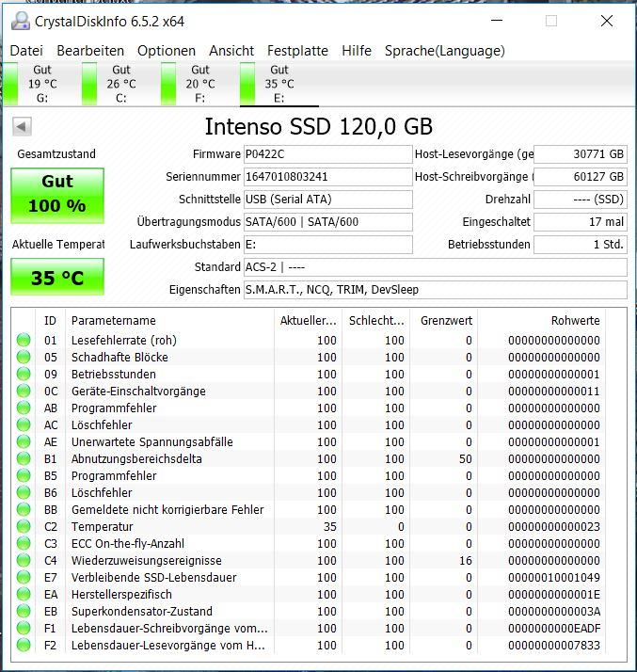Click the Grenzwert column header
This screenshot has height=672, width=637.
pos(444,321)
